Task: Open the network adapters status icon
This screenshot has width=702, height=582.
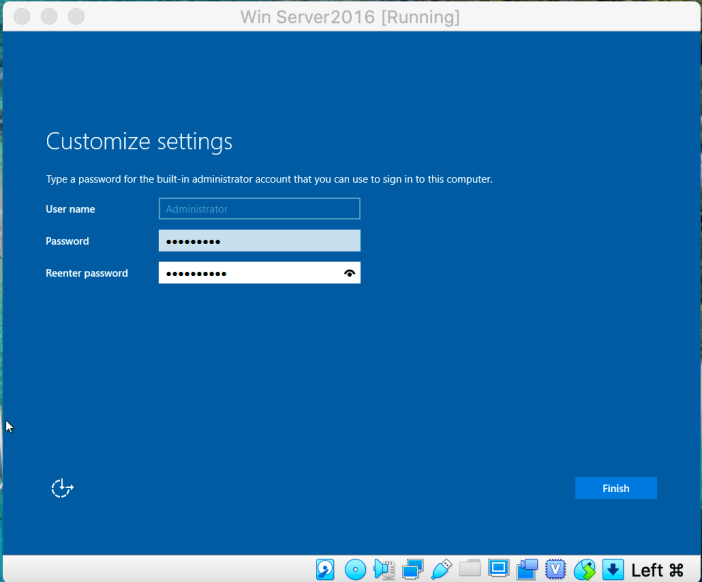Action: 413,569
